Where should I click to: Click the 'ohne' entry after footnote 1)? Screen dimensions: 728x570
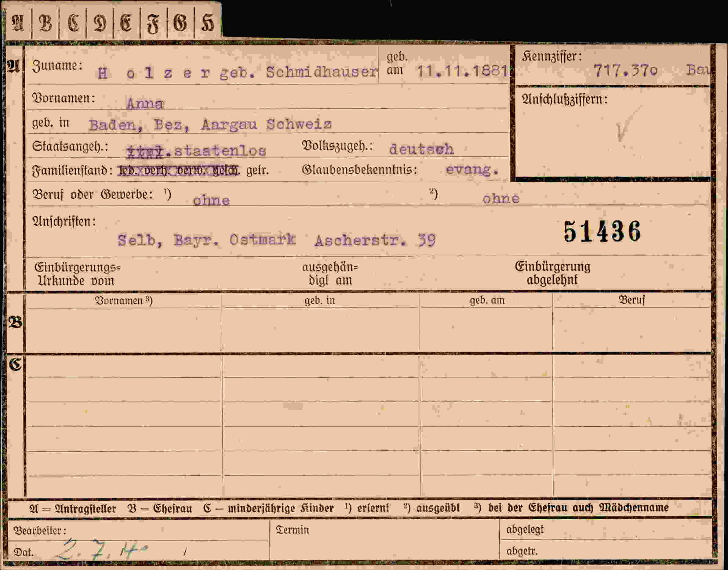point(211,200)
